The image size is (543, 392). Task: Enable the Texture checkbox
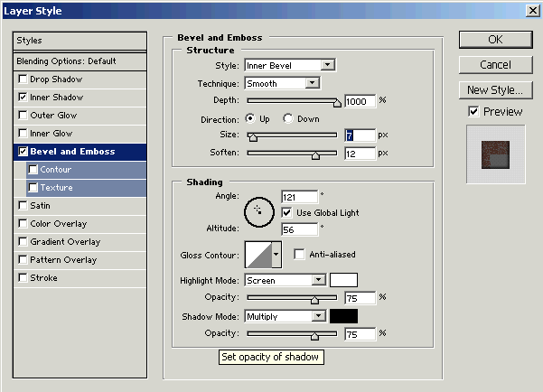33,187
